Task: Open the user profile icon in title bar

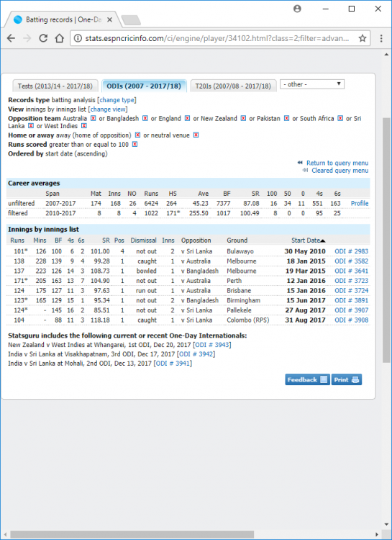Action: click(297, 9)
